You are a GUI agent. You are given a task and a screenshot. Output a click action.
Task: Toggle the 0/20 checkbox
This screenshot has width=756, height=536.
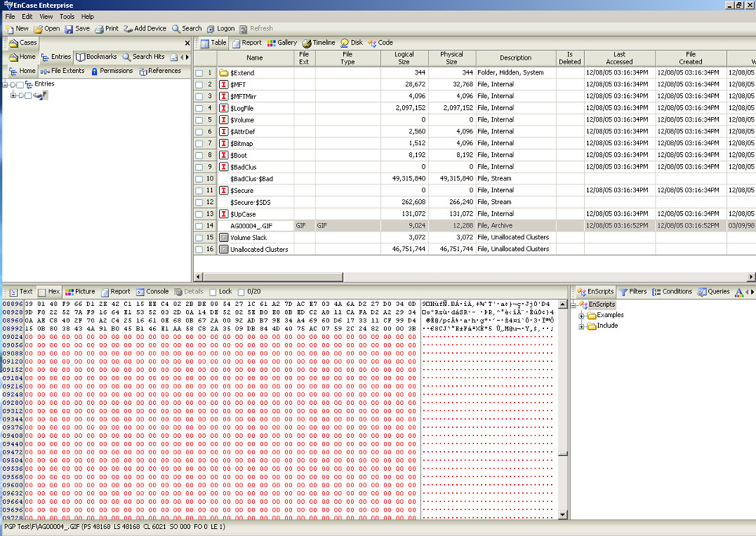(x=241, y=292)
